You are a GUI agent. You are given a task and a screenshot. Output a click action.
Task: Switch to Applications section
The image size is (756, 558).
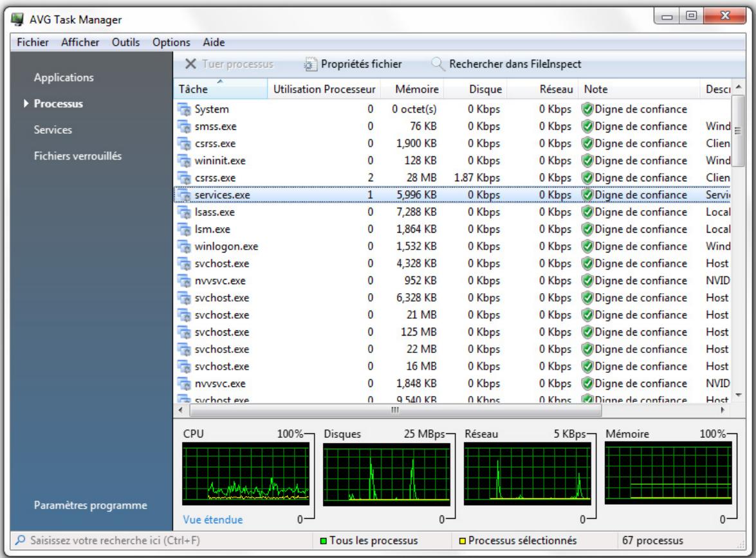[64, 78]
